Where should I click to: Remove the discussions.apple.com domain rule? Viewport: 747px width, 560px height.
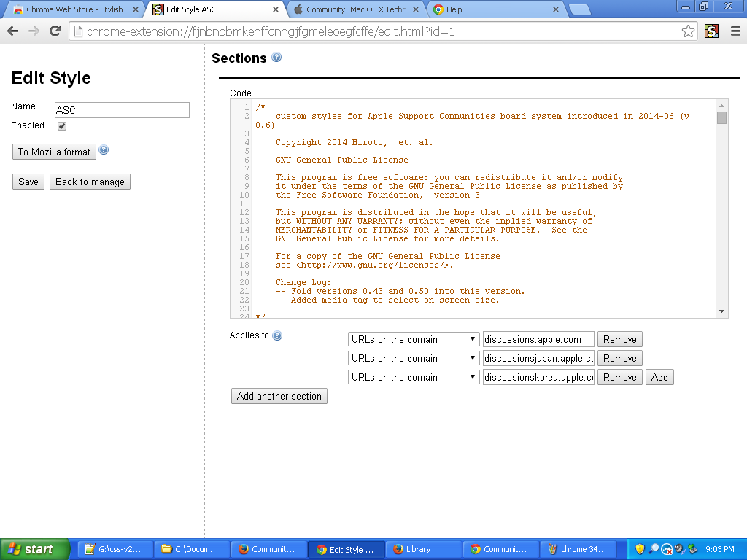(620, 339)
